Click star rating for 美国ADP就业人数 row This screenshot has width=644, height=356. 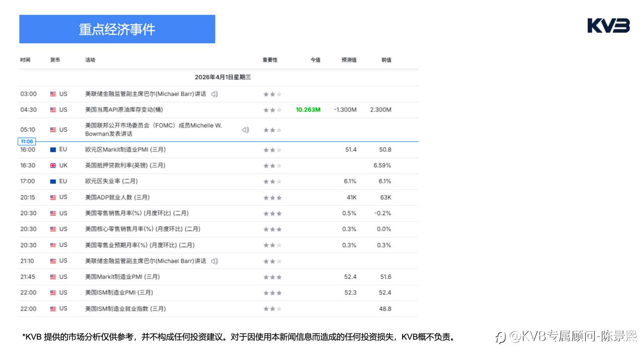pos(272,198)
